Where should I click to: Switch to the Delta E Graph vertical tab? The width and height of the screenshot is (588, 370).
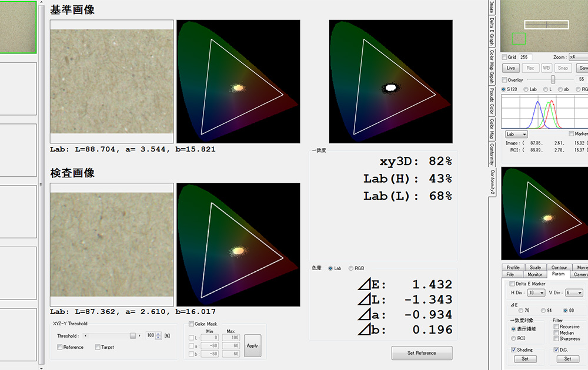point(492,32)
